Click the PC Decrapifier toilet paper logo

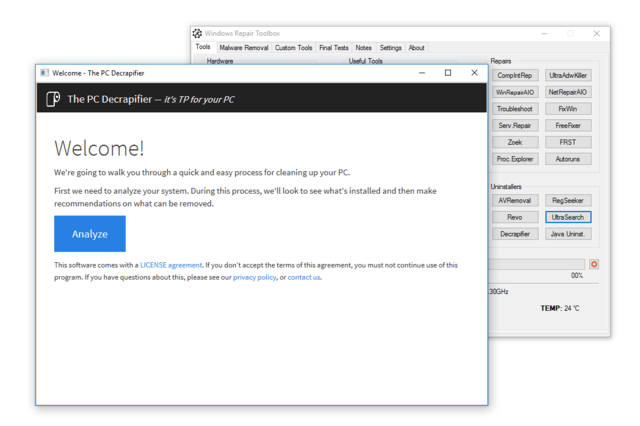coord(53,99)
